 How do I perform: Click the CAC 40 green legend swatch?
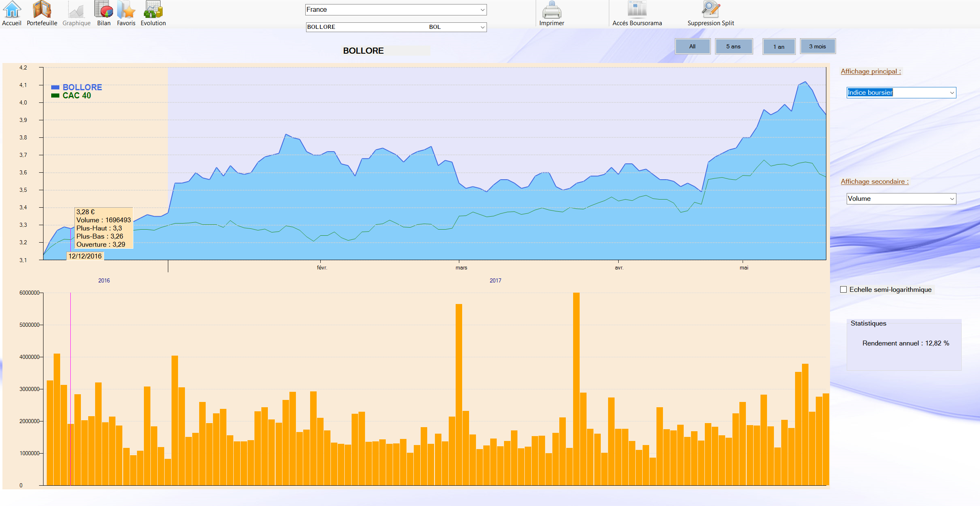pyautogui.click(x=55, y=96)
